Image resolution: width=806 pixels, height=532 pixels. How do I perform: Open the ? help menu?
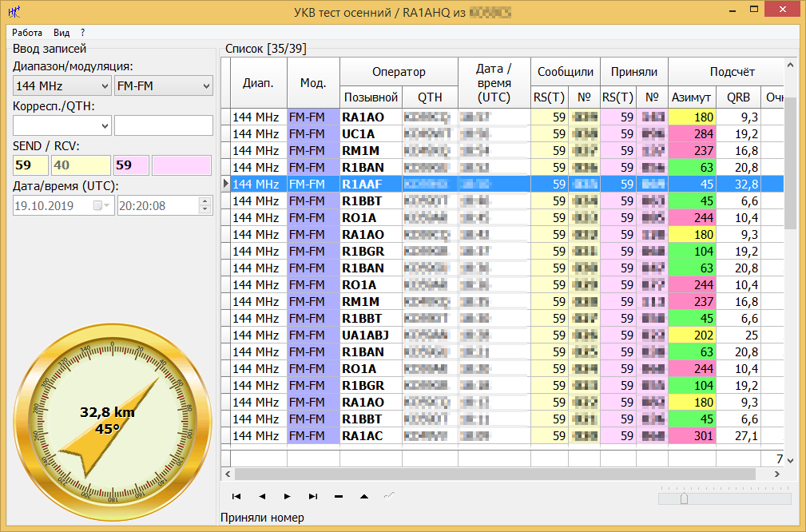[x=82, y=33]
